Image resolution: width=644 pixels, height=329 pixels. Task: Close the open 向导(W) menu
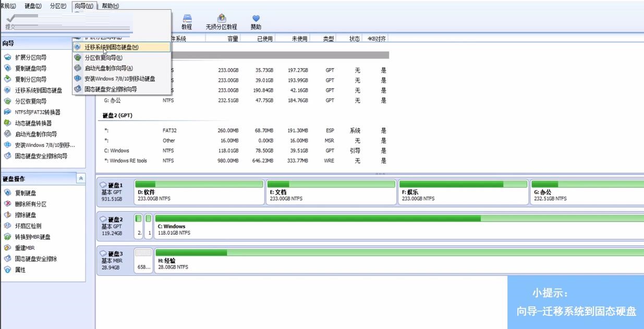tap(84, 6)
